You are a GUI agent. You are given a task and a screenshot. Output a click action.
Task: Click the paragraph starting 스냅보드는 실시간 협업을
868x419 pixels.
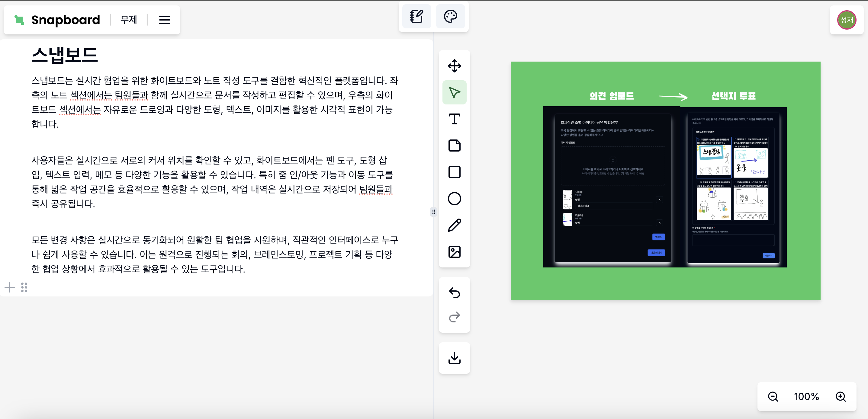215,102
